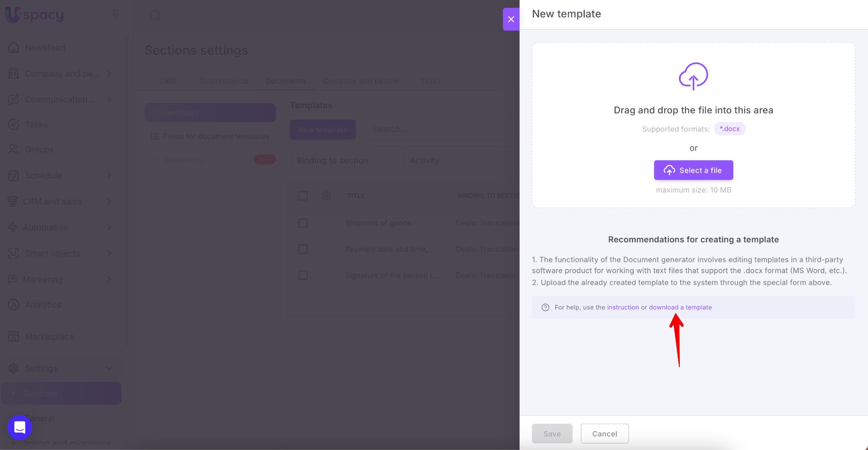
Task: Click the Select a file button
Action: (693, 170)
